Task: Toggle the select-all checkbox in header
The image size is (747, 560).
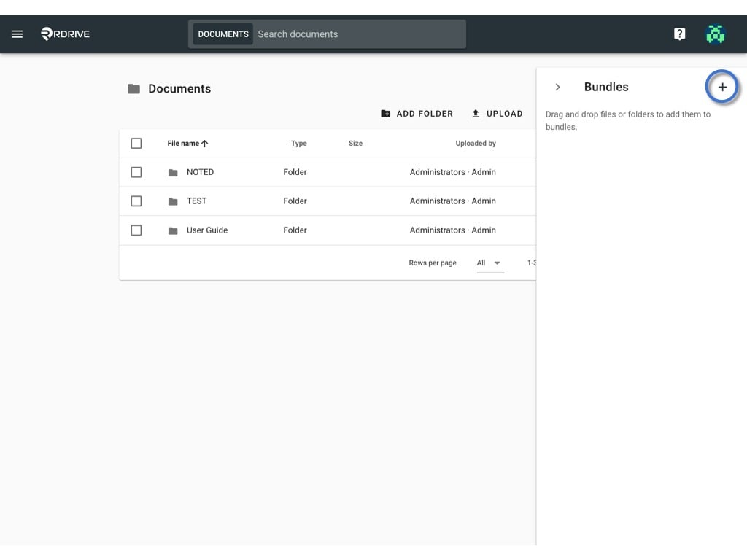Action: pyautogui.click(x=136, y=144)
